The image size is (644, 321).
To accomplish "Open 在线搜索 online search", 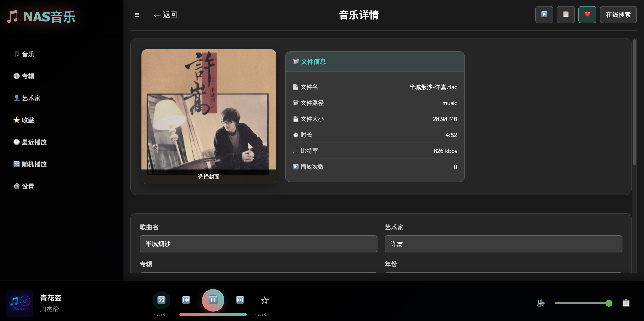I will (618, 15).
